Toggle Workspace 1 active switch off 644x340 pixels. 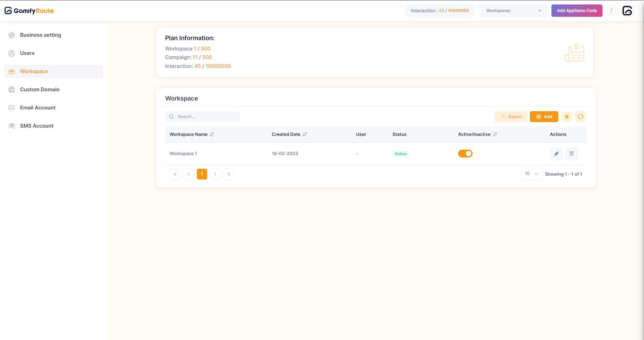point(465,154)
